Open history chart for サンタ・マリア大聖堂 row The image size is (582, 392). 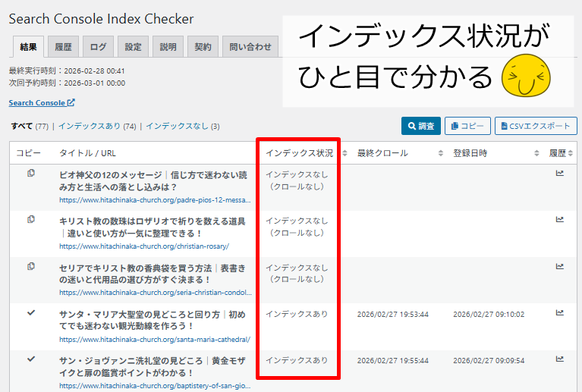[x=559, y=312]
